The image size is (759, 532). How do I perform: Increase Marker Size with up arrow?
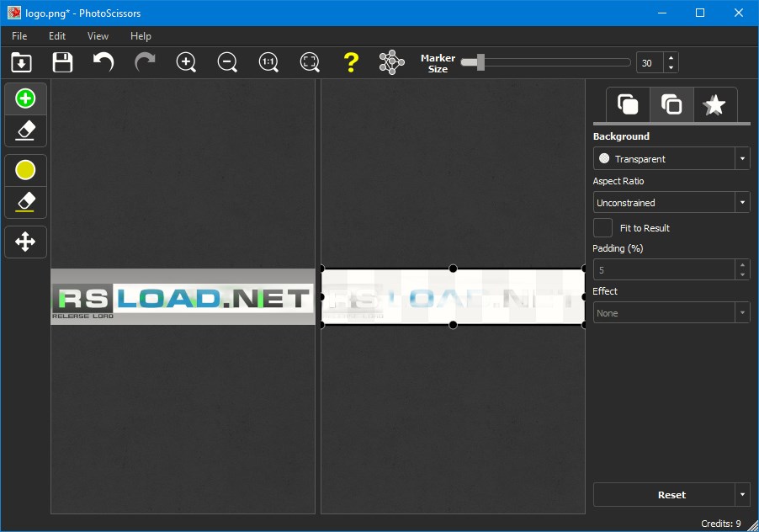click(x=671, y=57)
